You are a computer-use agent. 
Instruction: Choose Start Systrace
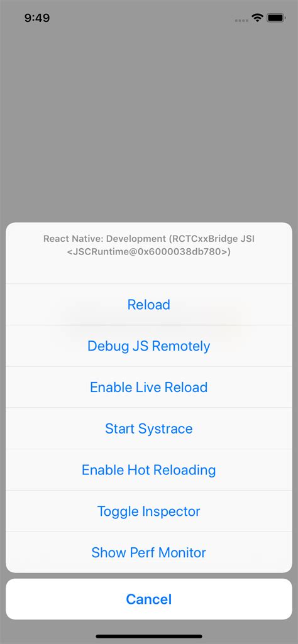[149, 428]
